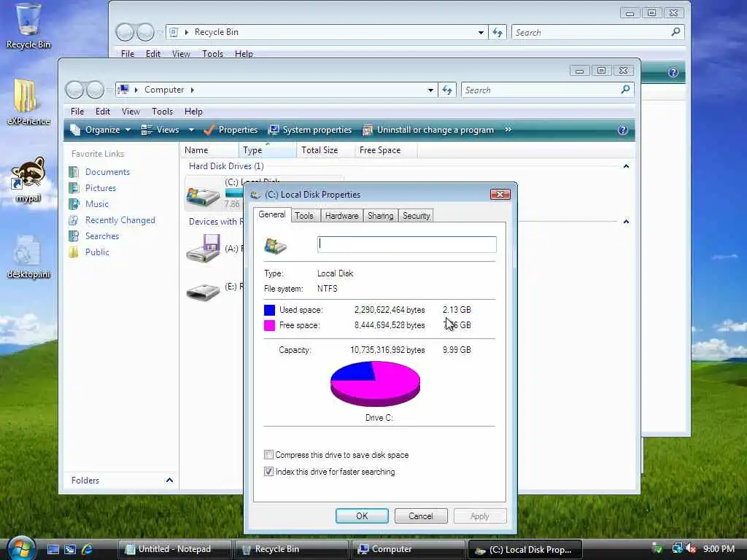The height and width of the screenshot is (560, 747).
Task: Click the Start orb button
Action: pyautogui.click(x=20, y=548)
